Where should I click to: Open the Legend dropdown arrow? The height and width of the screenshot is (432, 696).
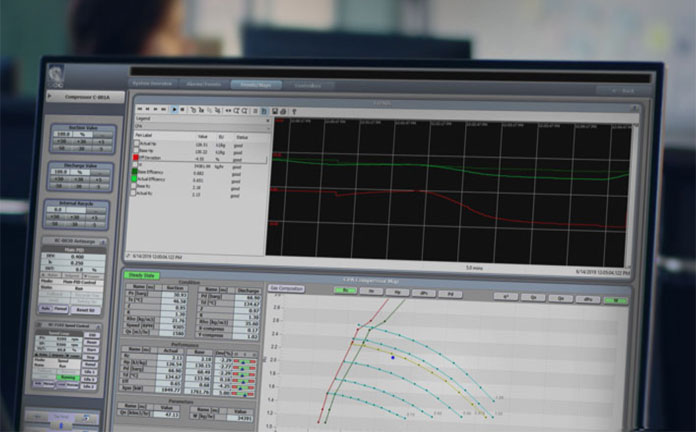268,120
